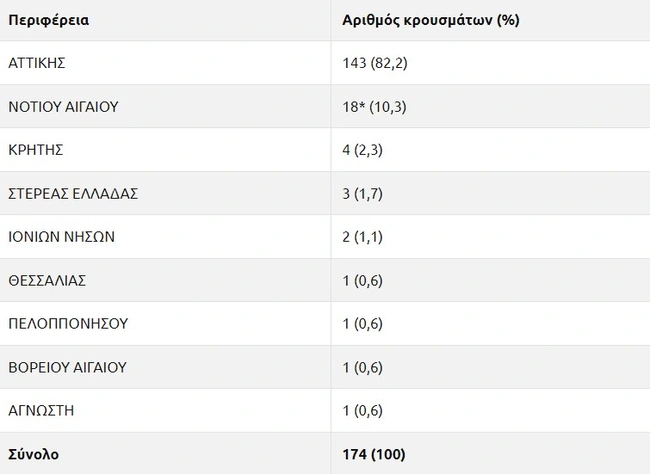Select the ΠΕΛΟΠΟΝΝΗΣΟΥ region cell
The image size is (650, 474).
pos(67,323)
